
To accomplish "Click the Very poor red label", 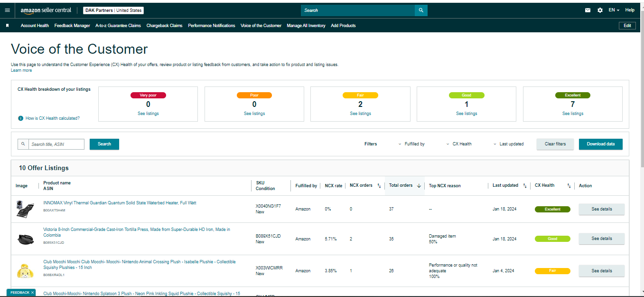I will pyautogui.click(x=148, y=95).
